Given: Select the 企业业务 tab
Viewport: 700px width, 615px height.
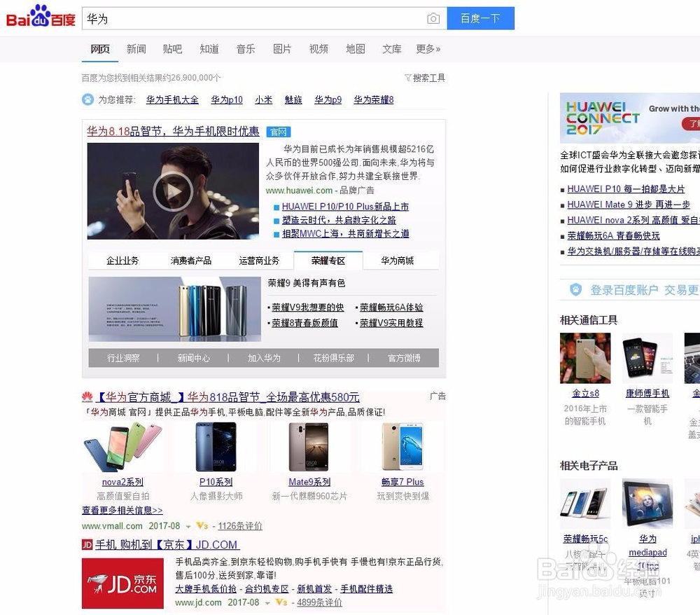Looking at the screenshot, I should [x=122, y=261].
